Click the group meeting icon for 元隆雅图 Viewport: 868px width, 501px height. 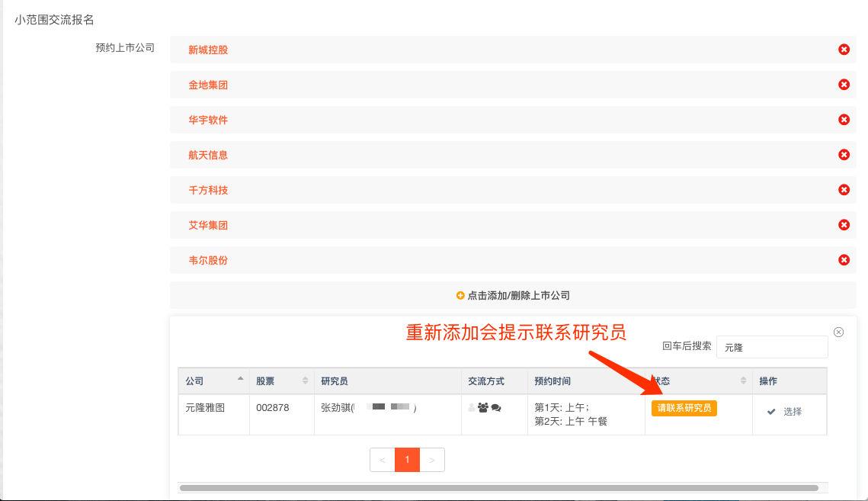tap(482, 408)
